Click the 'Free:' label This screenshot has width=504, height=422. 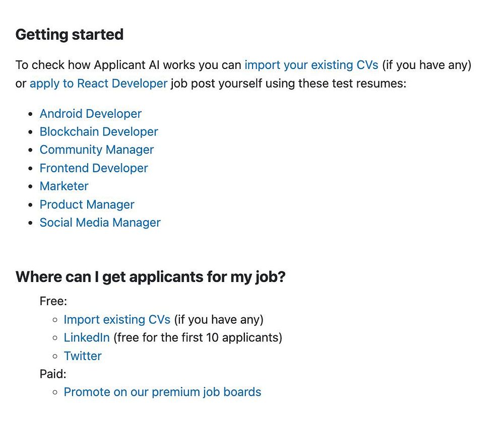click(x=53, y=301)
